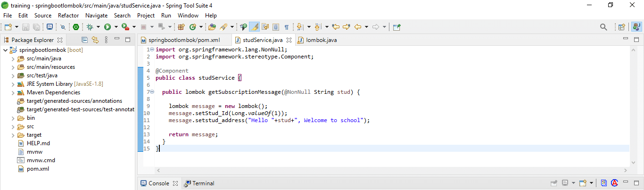Image resolution: width=644 pixels, height=190 pixels.
Task: Open Package Explorer view menu dots
Action: coord(106,40)
